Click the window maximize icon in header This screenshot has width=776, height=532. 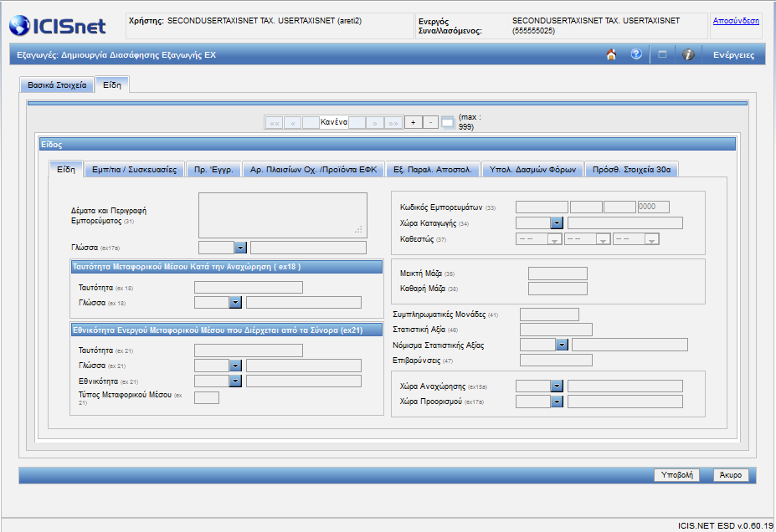pos(662,54)
